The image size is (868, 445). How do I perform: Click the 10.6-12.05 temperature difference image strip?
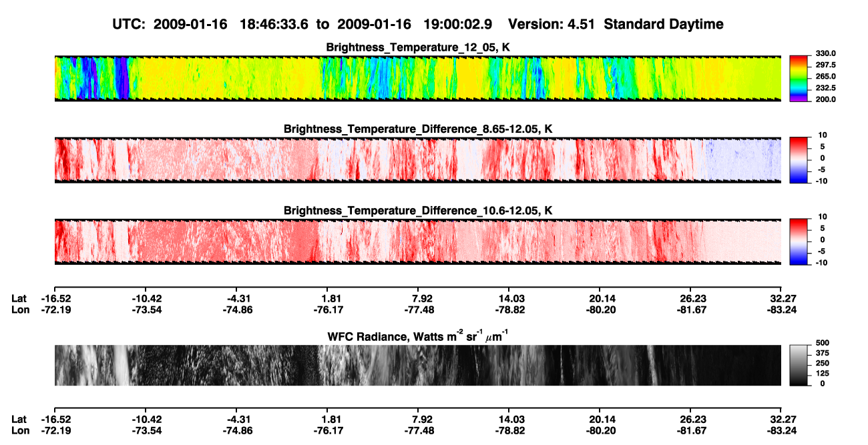point(418,242)
